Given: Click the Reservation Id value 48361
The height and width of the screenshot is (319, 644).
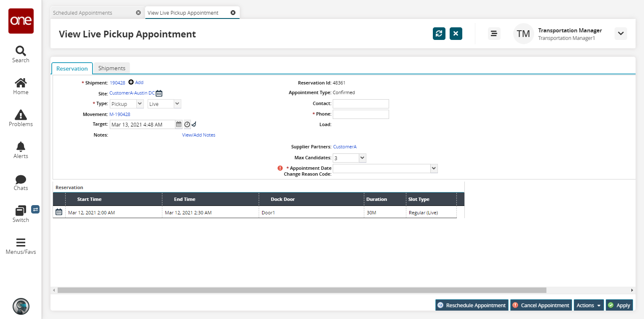Looking at the screenshot, I should 339,83.
